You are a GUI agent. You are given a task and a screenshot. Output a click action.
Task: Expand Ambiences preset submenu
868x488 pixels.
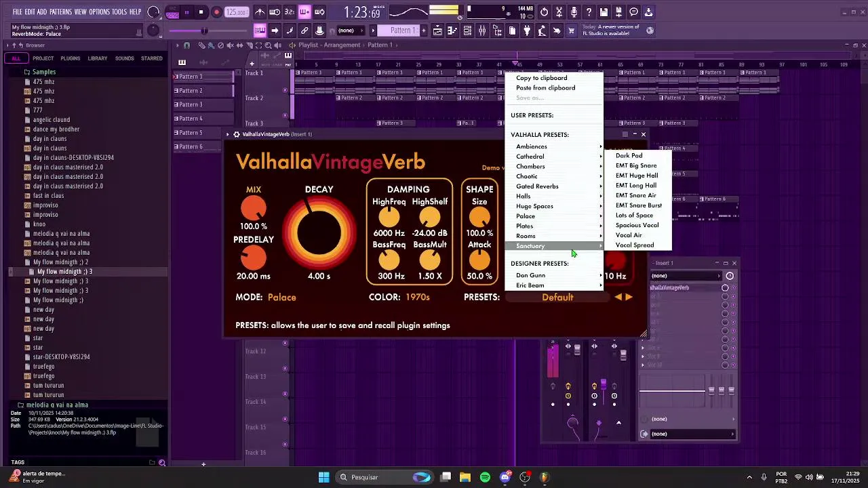click(x=554, y=146)
